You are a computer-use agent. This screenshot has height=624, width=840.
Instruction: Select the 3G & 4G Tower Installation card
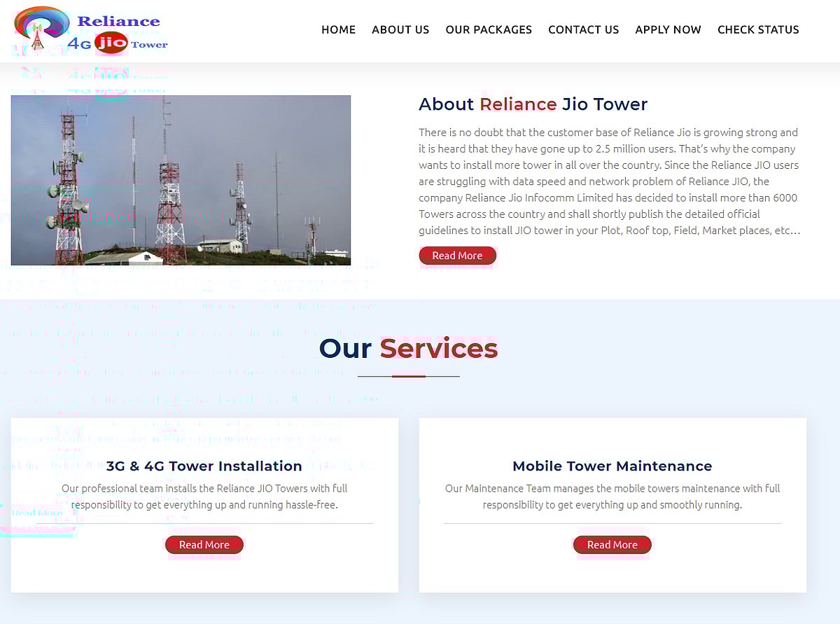(204, 504)
